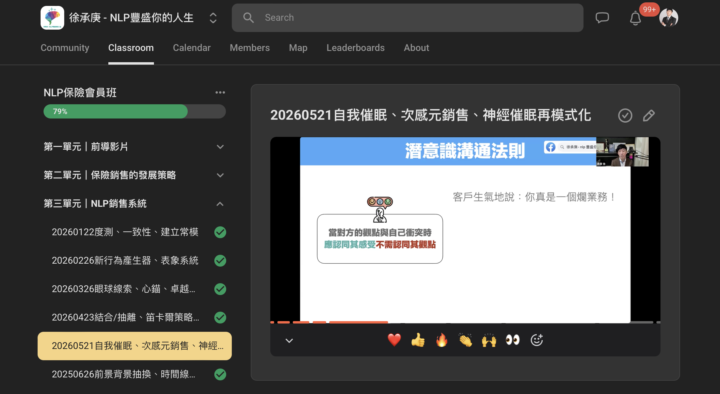Toggle completion check for 20260423結合/抽離 lesson
The width and height of the screenshot is (720, 394).
pos(220,317)
